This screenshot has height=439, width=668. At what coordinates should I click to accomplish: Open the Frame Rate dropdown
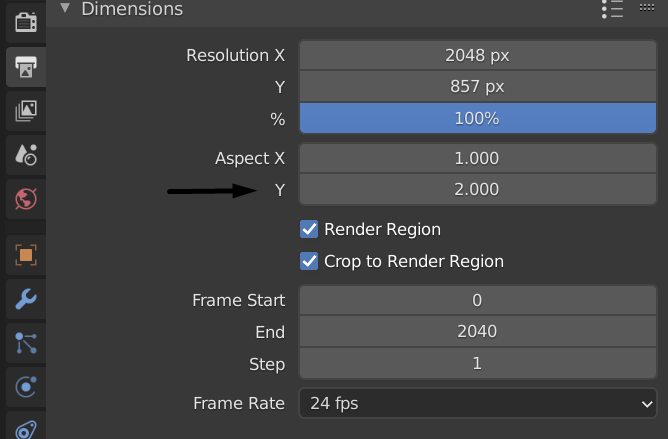[478, 403]
